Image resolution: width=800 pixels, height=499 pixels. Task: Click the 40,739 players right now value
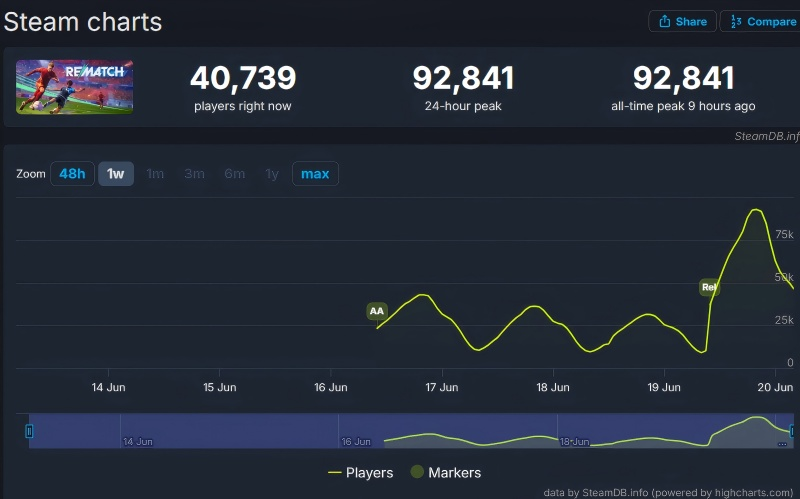click(x=243, y=78)
